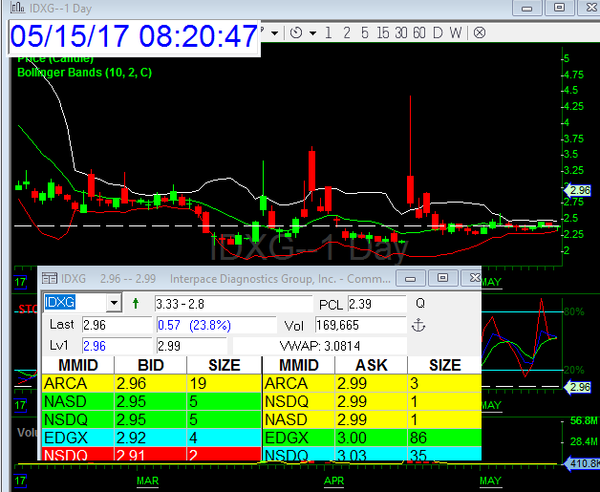Select the D daily timeframe
Image resolution: width=600 pixels, height=492 pixels.
(x=436, y=32)
